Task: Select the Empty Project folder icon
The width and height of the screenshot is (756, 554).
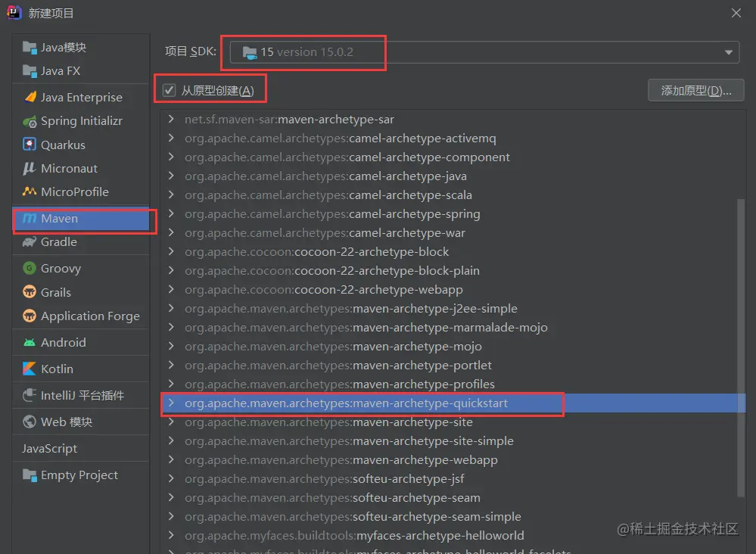Action: (30, 475)
